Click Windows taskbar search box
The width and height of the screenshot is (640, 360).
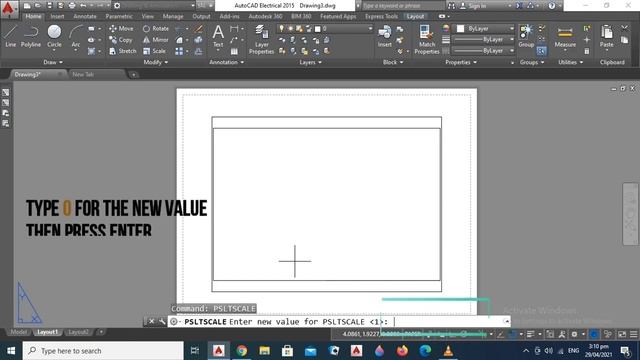coord(103,351)
